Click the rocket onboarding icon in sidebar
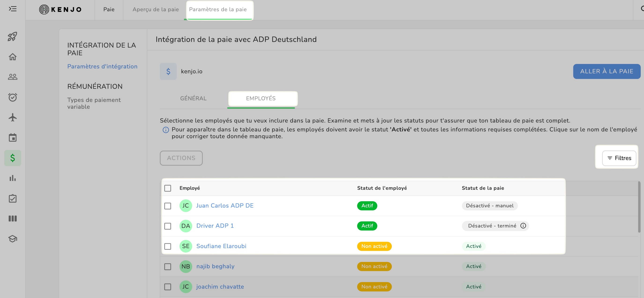 [x=12, y=37]
